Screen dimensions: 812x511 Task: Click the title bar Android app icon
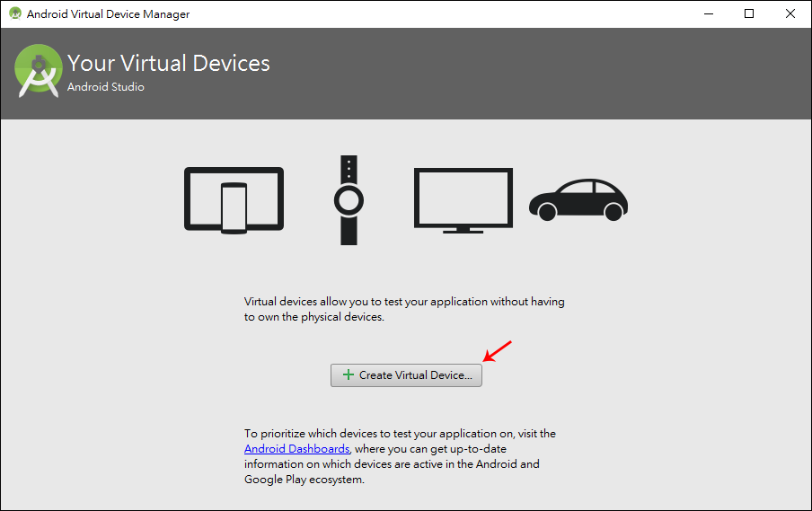pos(15,13)
